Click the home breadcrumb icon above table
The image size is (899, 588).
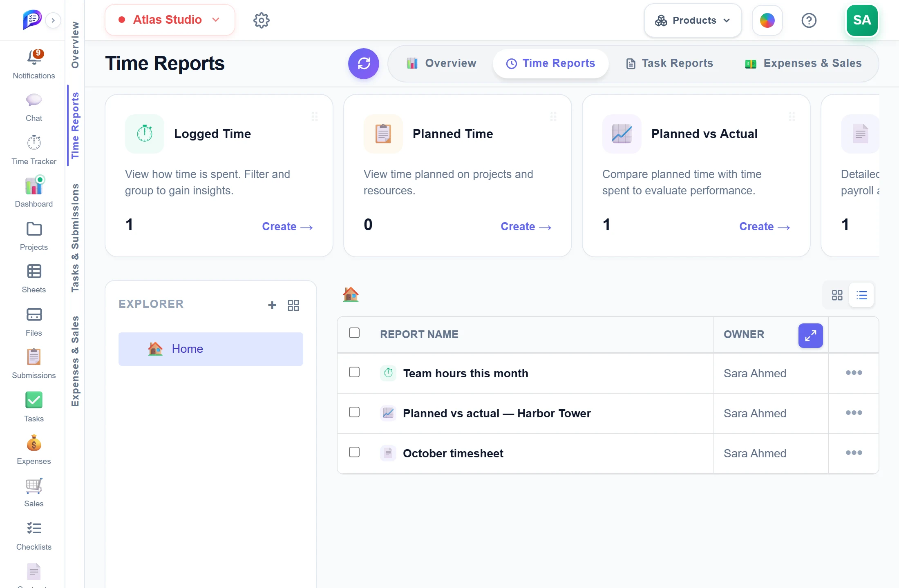click(351, 294)
